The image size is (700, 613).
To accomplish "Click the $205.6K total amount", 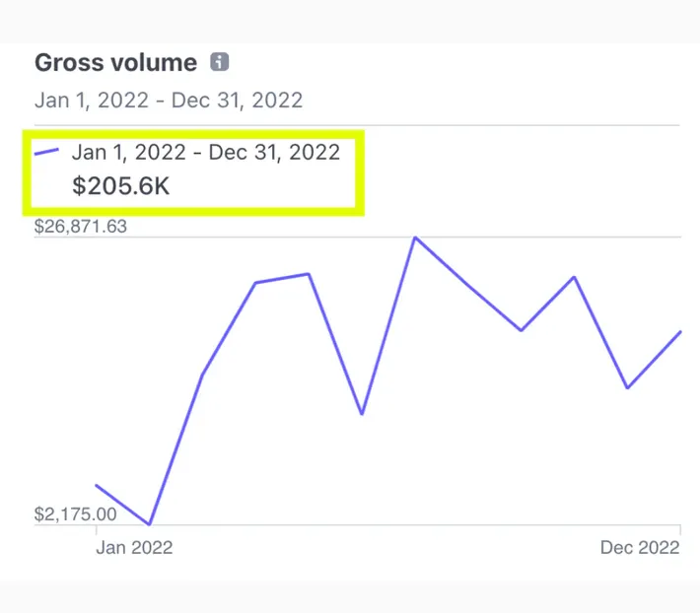I will [121, 185].
